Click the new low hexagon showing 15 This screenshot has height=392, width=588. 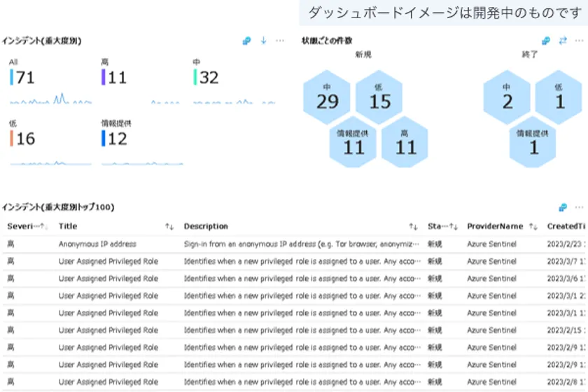(x=379, y=99)
